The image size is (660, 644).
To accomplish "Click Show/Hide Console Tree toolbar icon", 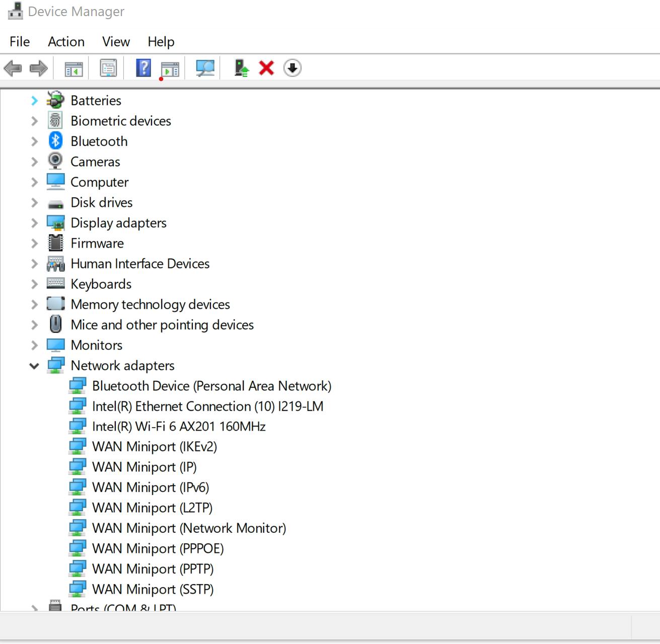I will tap(74, 68).
